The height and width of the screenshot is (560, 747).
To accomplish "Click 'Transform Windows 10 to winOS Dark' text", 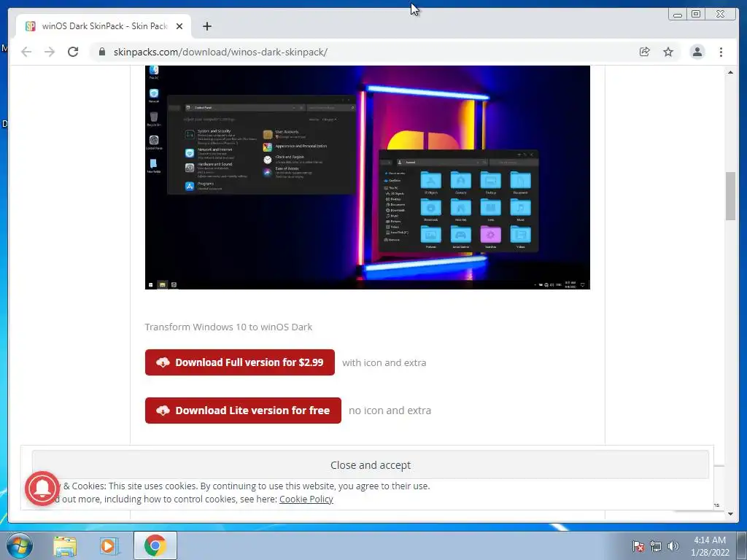I will (228, 327).
